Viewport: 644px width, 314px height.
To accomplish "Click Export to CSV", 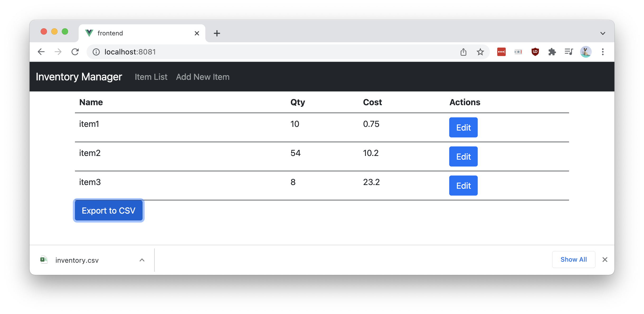I will point(108,210).
